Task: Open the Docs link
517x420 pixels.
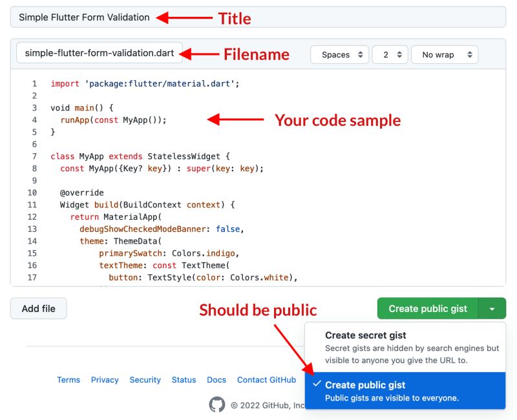Action: point(216,380)
